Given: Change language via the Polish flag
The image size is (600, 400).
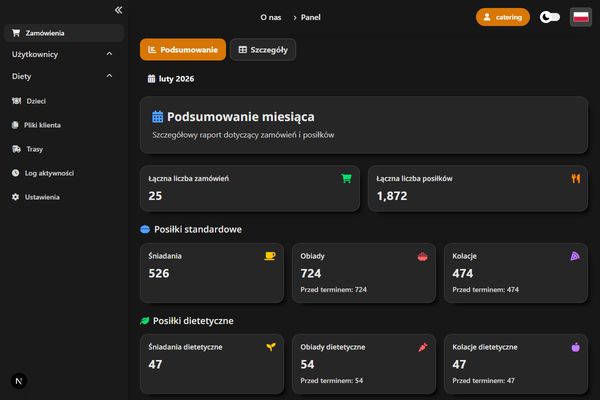Looking at the screenshot, I should [580, 17].
